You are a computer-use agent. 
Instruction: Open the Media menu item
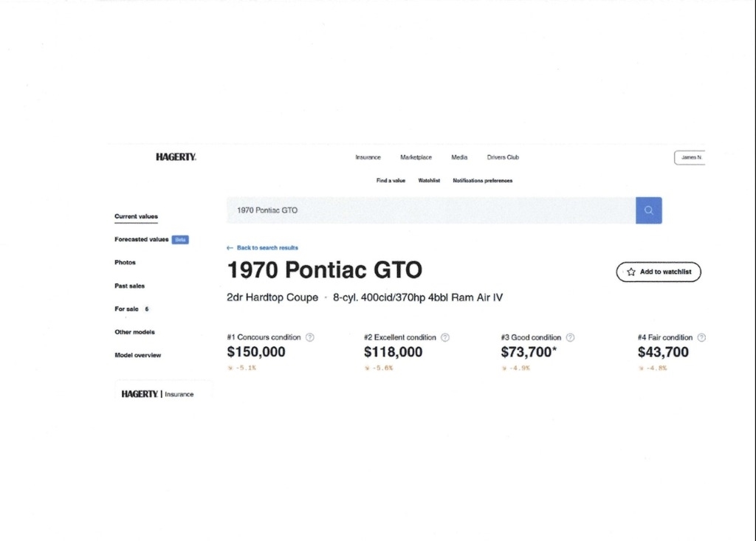tap(459, 157)
